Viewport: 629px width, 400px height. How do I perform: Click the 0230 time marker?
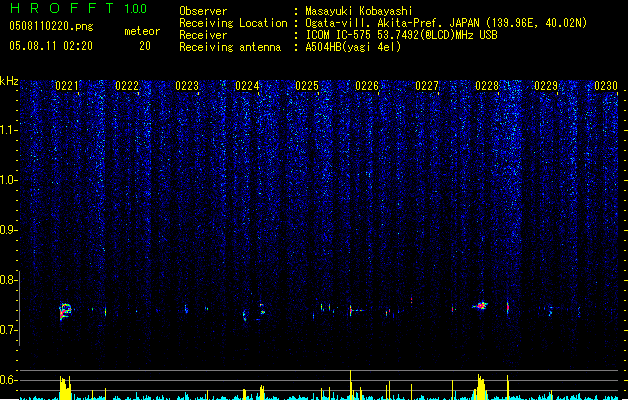[606, 86]
